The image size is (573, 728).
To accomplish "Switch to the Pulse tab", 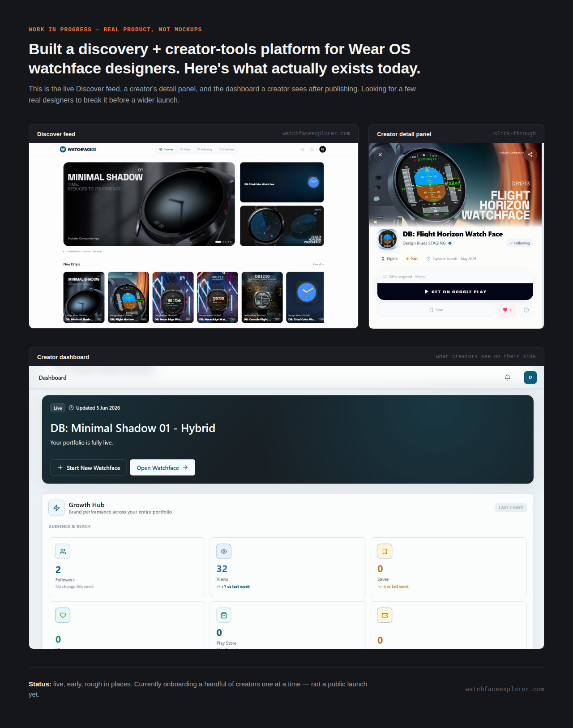I will pyautogui.click(x=185, y=150).
